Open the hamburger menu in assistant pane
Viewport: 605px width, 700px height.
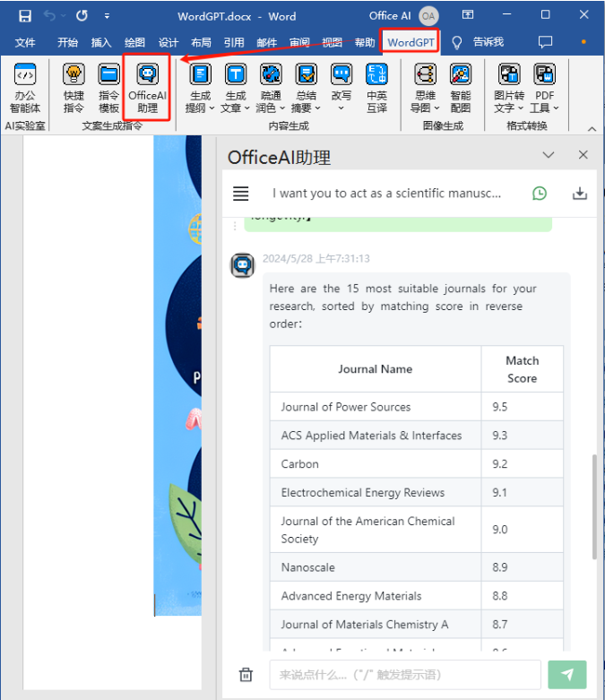click(x=241, y=194)
